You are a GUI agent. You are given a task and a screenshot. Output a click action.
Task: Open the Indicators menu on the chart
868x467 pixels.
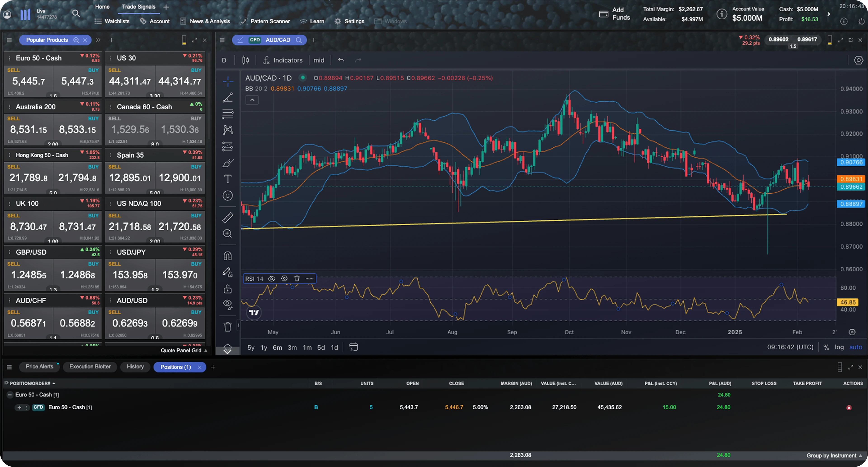coord(288,60)
